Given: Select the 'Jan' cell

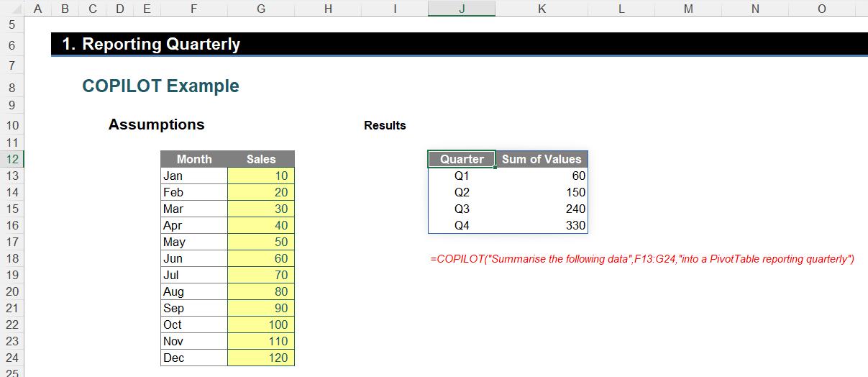Looking at the screenshot, I should point(194,176).
